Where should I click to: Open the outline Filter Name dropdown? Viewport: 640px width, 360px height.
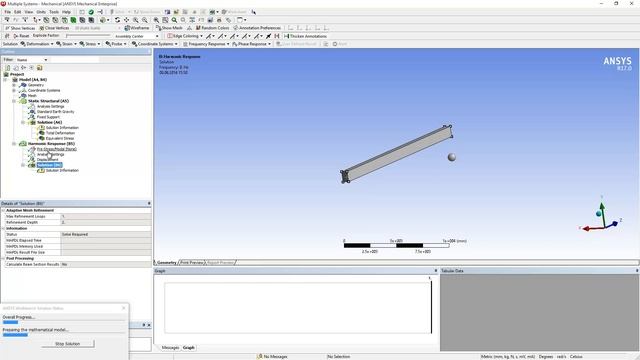point(32,60)
